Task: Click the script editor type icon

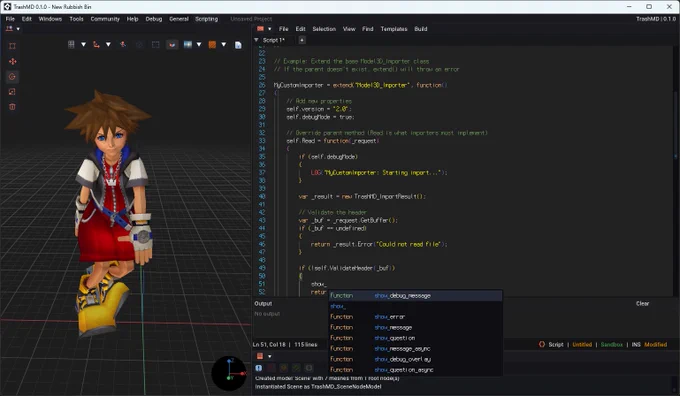Action: (260, 29)
